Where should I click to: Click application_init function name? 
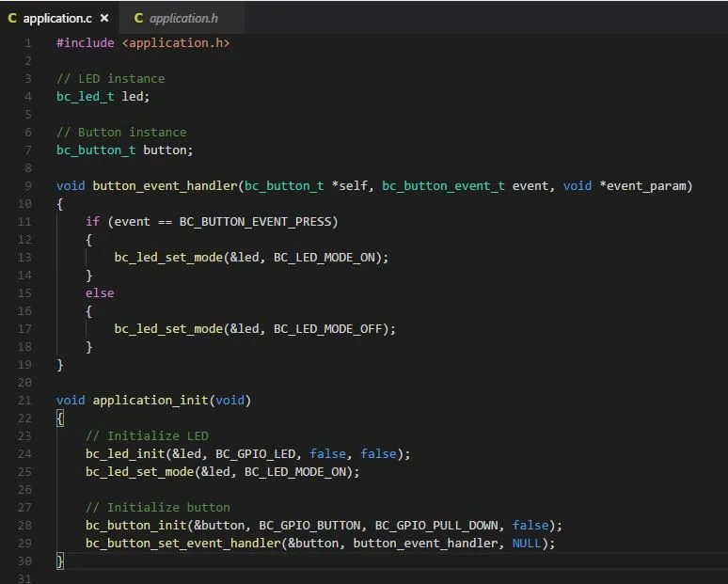[150, 401]
